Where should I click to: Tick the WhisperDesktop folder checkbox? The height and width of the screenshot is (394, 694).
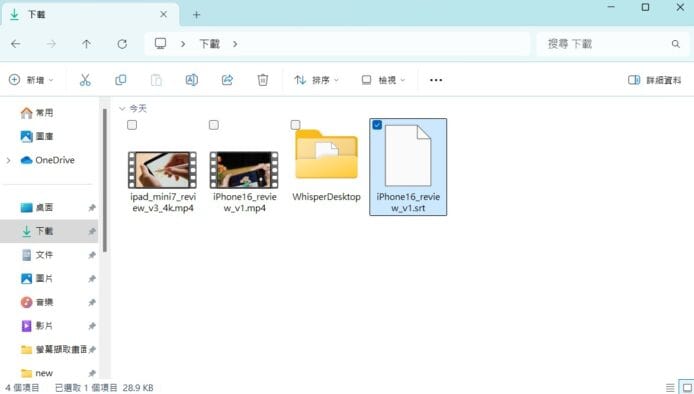pos(295,125)
